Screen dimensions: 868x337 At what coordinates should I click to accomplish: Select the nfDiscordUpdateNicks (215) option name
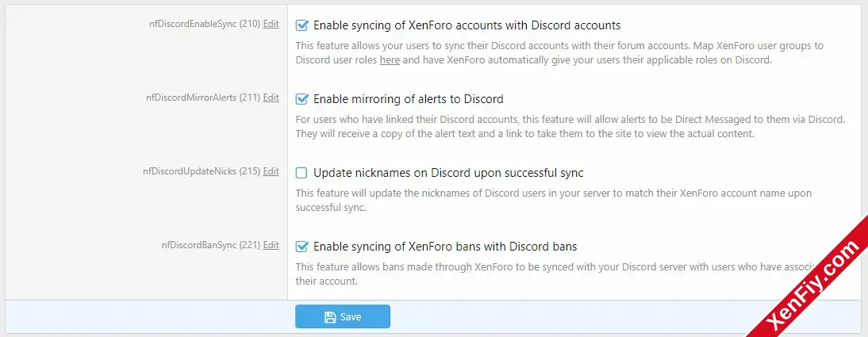pyautogui.click(x=202, y=171)
